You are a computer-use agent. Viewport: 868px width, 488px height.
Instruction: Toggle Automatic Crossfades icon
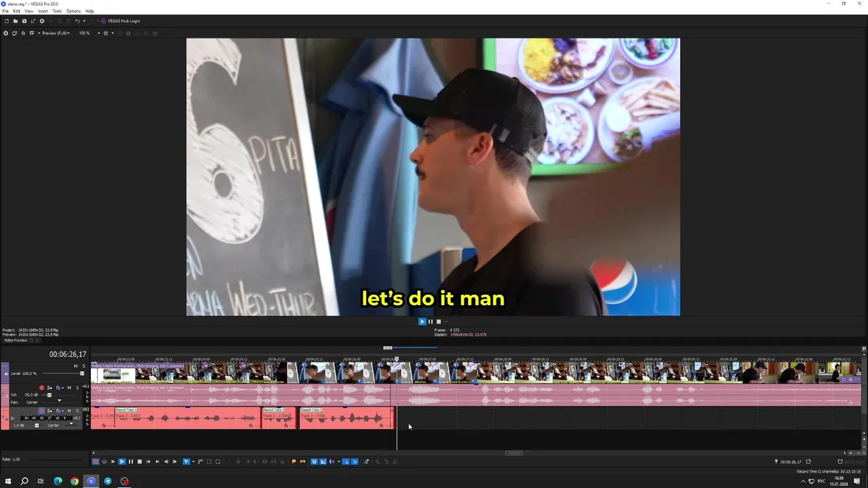coord(323,462)
